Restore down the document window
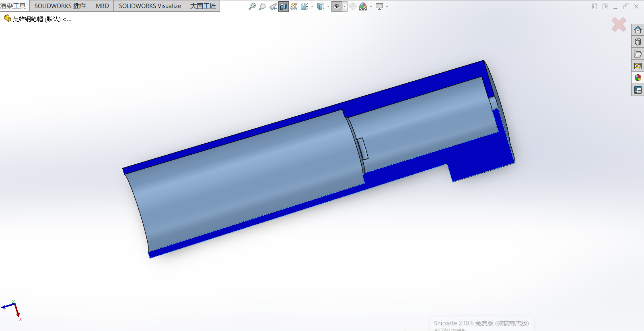Image resolution: width=644 pixels, height=331 pixels. [x=626, y=6]
